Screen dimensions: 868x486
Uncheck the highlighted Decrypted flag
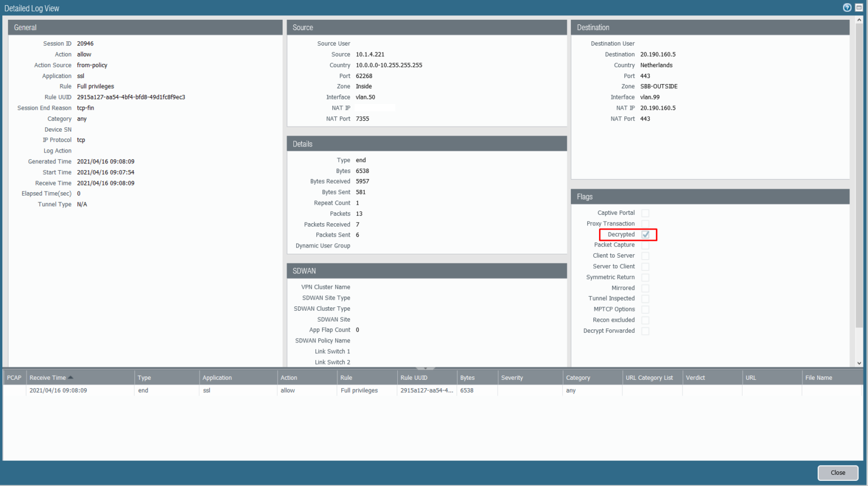[645, 234]
